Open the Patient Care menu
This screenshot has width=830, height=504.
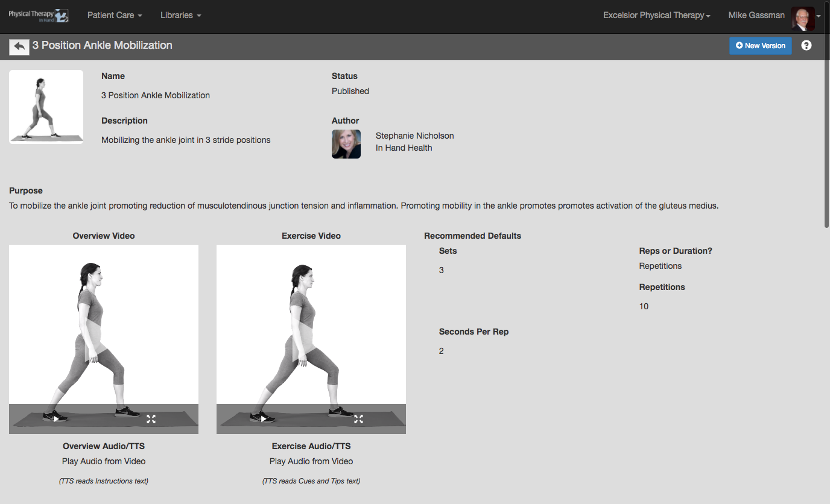[115, 15]
